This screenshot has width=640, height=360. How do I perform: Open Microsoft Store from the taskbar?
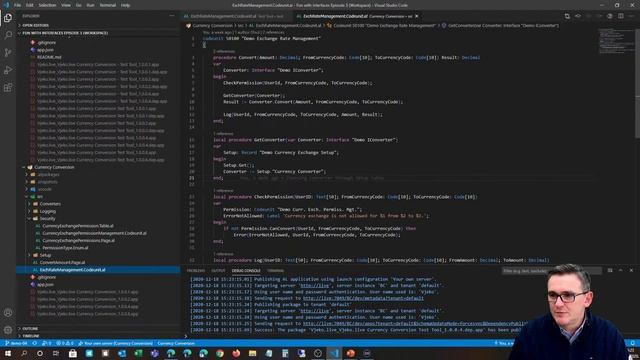73,353
